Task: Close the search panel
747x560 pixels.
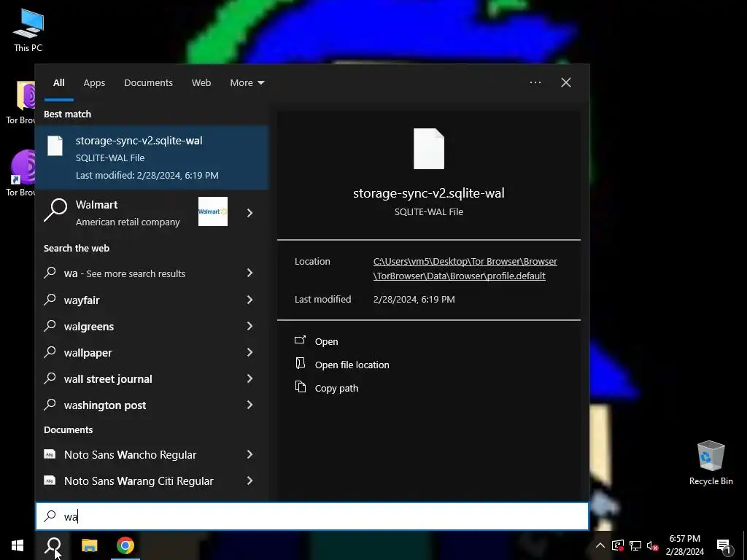Action: (x=565, y=82)
